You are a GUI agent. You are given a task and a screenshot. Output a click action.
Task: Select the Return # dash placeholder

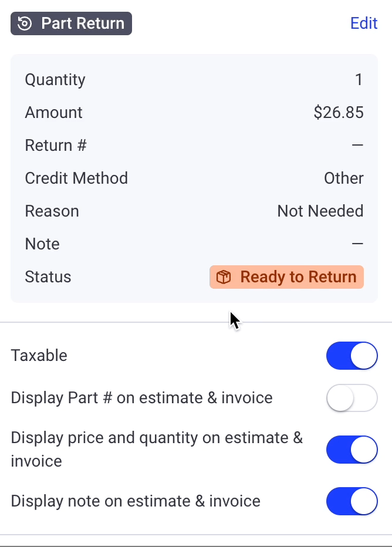(x=359, y=145)
